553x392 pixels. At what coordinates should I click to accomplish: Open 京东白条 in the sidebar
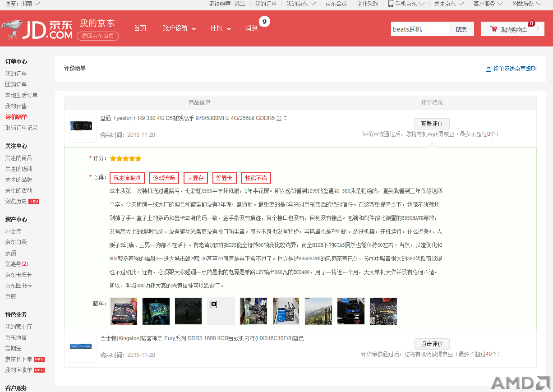(16, 242)
